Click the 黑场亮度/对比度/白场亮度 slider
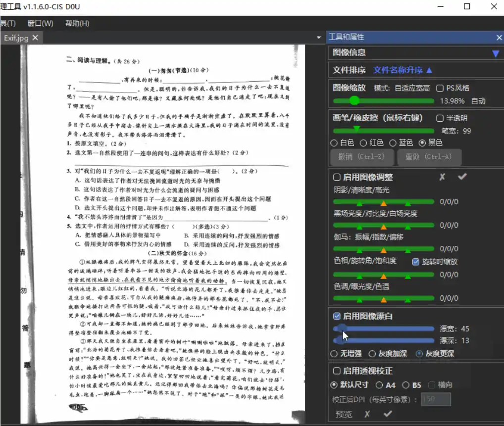Image resolution: width=504 pixels, height=426 pixels. coord(384,226)
